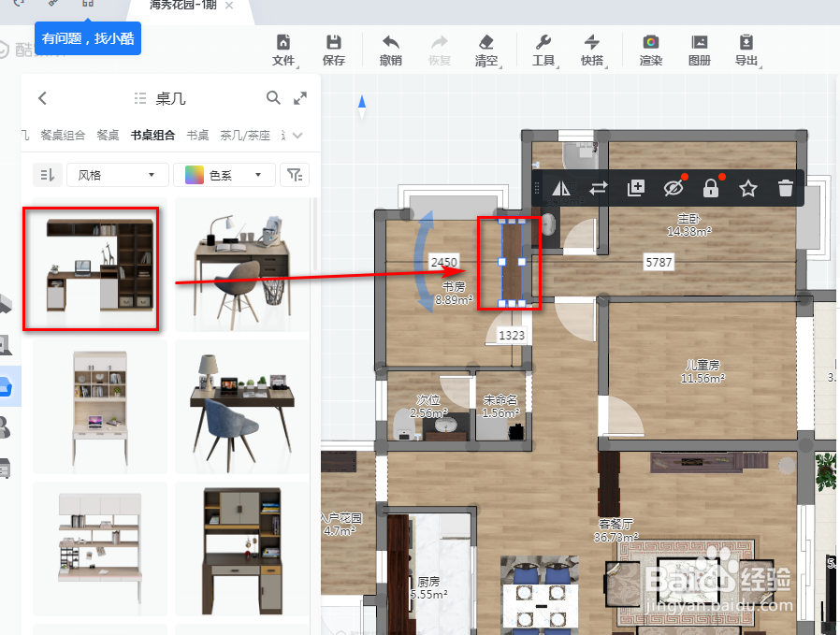This screenshot has height=635, width=840.
Task: Open the highlighted blue furniture sidebar icon
Action: click(x=6, y=385)
